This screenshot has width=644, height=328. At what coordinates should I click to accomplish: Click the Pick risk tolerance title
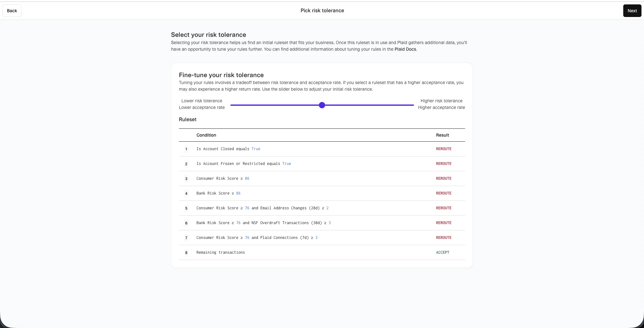tap(322, 10)
